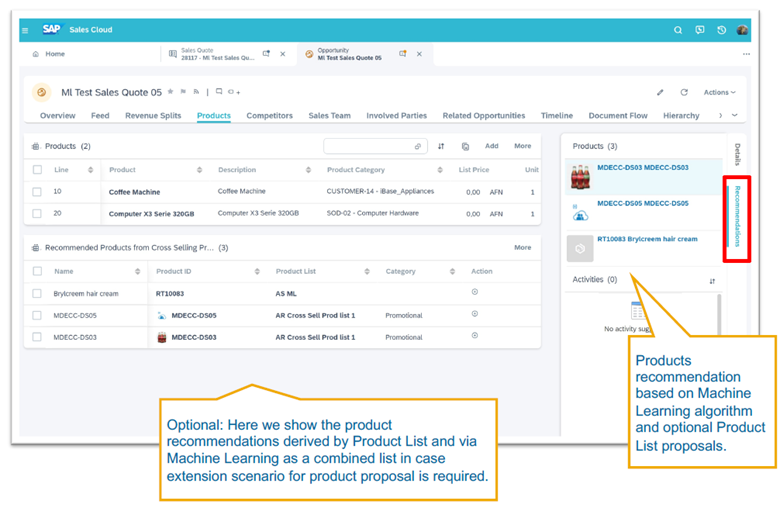780x505 pixels.
Task: Open the Revenue Splits tab
Action: click(x=153, y=115)
